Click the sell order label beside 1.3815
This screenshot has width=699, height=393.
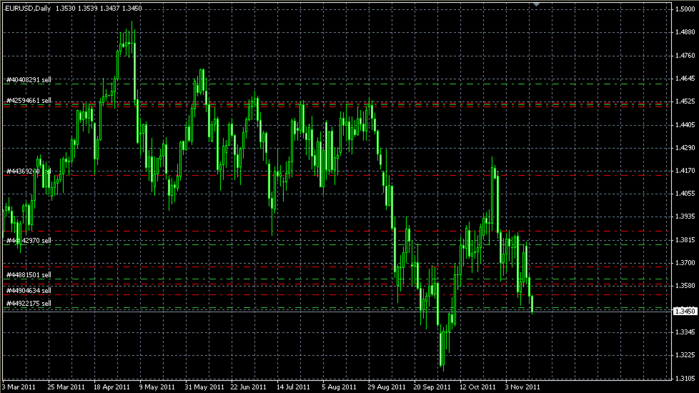tap(29, 241)
